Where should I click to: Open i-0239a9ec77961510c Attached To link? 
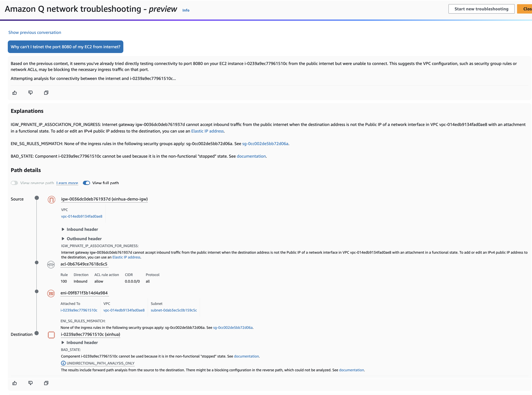[79, 310]
